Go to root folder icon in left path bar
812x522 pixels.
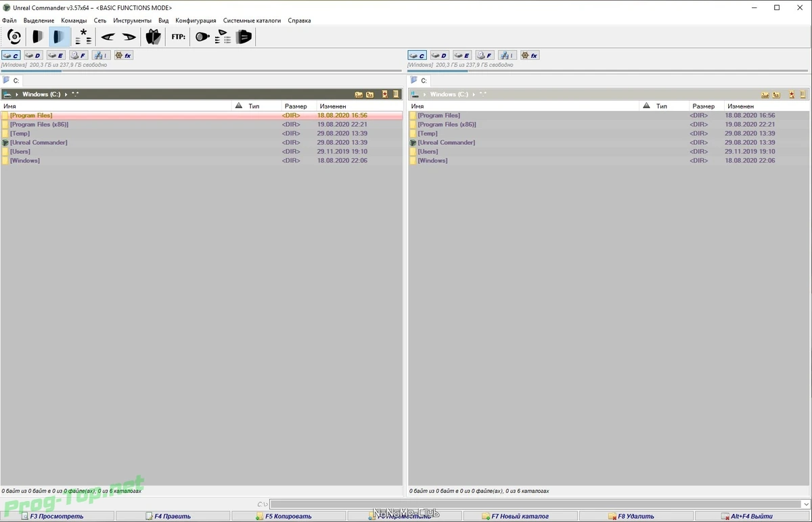click(359, 95)
